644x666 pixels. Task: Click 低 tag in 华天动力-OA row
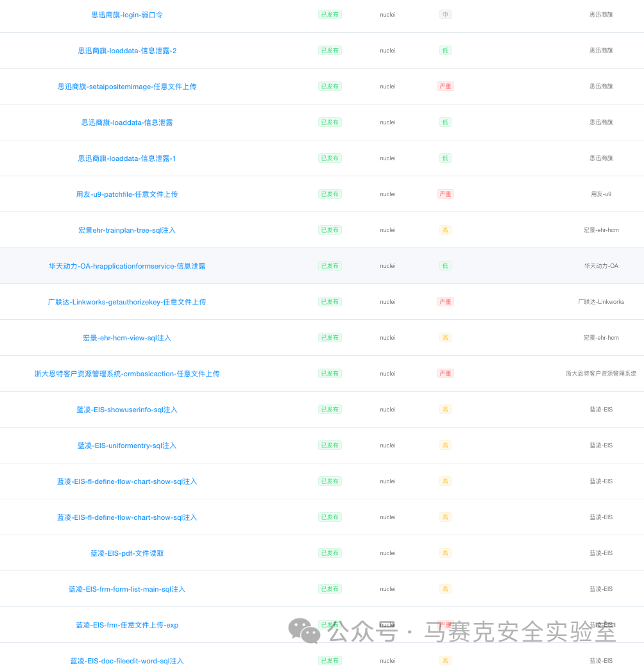[x=445, y=266]
